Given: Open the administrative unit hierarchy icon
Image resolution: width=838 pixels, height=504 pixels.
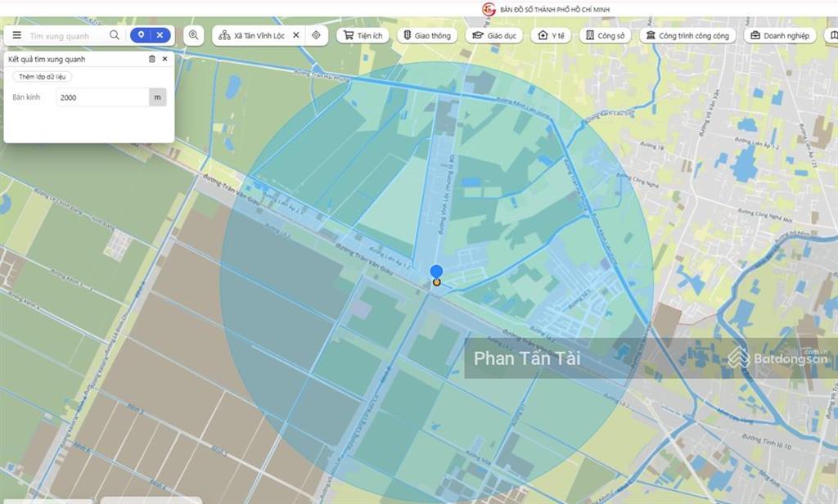Looking at the screenshot, I should pos(224,36).
